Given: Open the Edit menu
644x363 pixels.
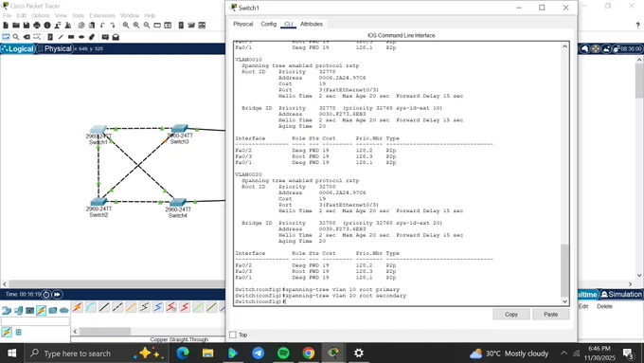Looking at the screenshot, I should click(x=22, y=15).
